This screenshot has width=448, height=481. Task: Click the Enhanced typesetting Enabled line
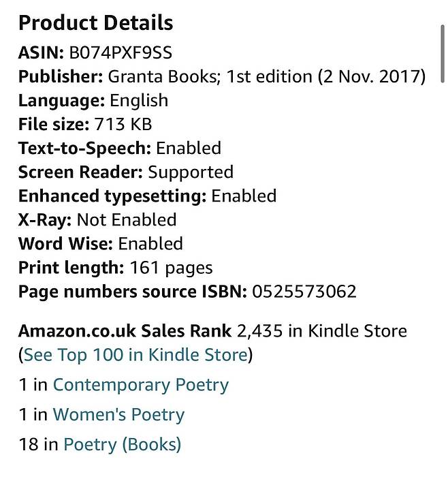[x=147, y=196]
